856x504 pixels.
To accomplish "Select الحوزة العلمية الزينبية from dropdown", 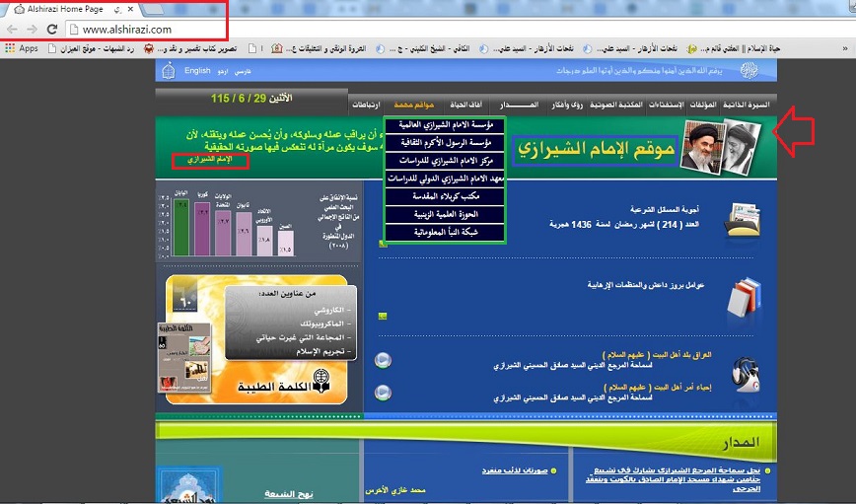I will point(445,215).
